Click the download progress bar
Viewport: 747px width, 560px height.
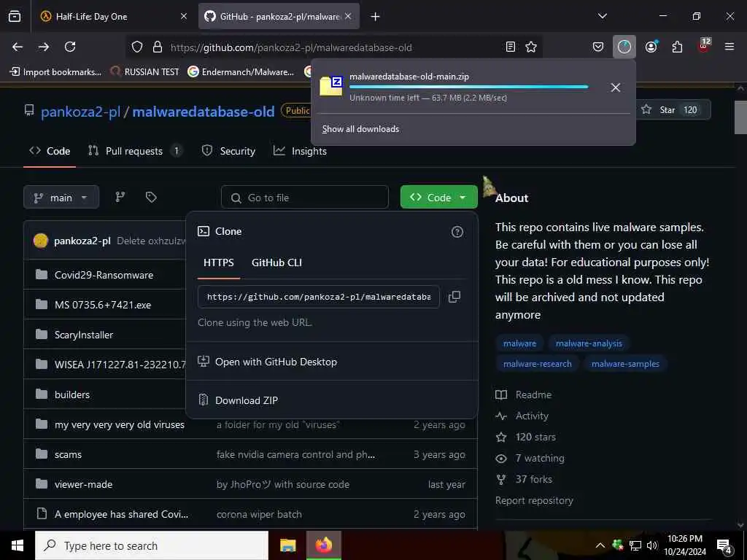(469, 87)
